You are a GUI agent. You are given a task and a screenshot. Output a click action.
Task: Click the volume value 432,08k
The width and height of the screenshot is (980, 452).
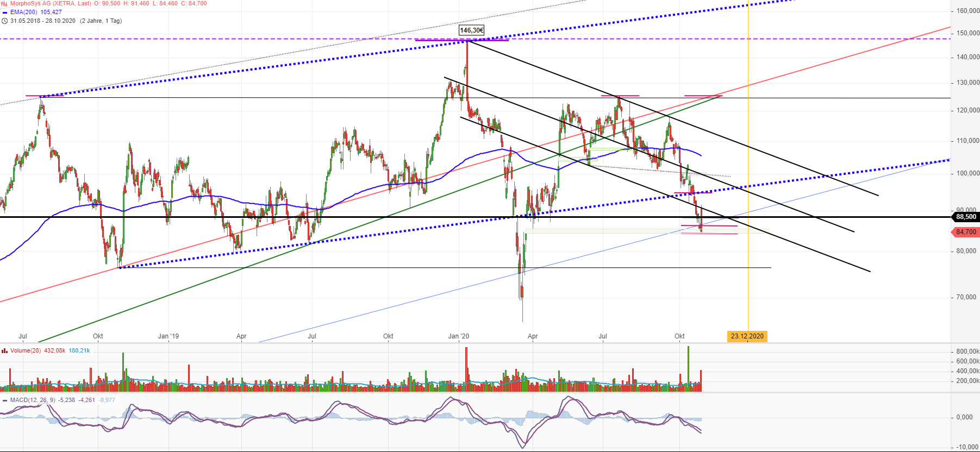point(54,350)
